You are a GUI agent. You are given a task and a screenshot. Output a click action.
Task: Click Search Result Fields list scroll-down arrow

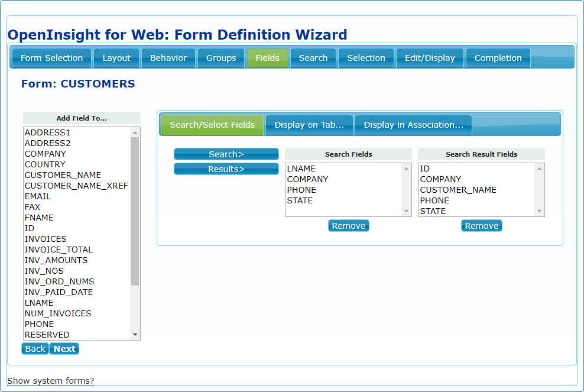point(539,211)
